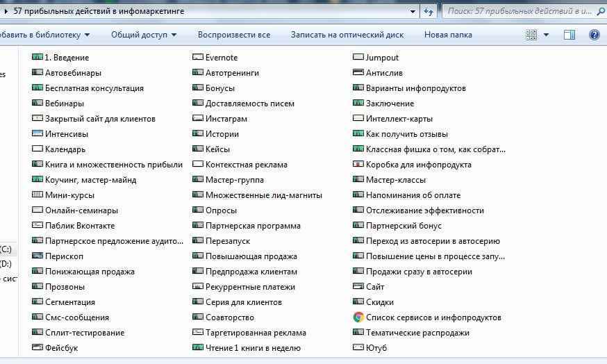
Task: Click the file icon next to Evernote
Action: tap(198, 57)
